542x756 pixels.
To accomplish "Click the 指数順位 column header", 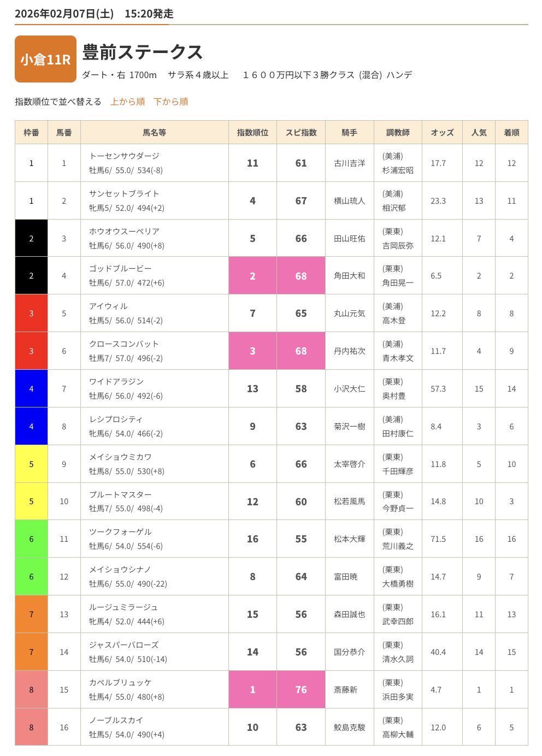I will [x=252, y=132].
